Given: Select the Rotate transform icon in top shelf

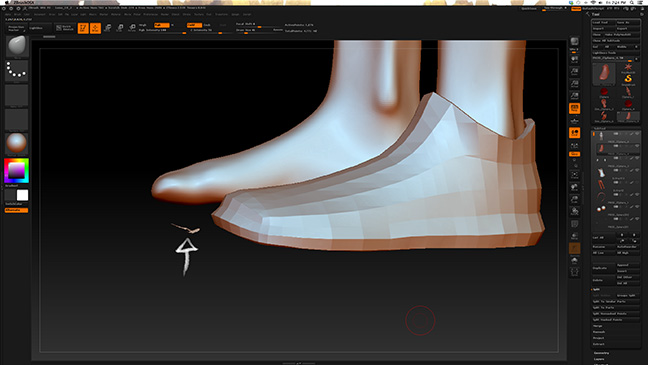Looking at the screenshot, I should 132,28.
